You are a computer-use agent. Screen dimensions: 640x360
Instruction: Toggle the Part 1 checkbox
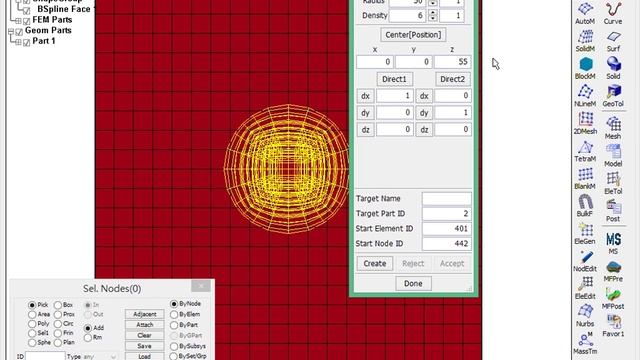tap(27, 42)
